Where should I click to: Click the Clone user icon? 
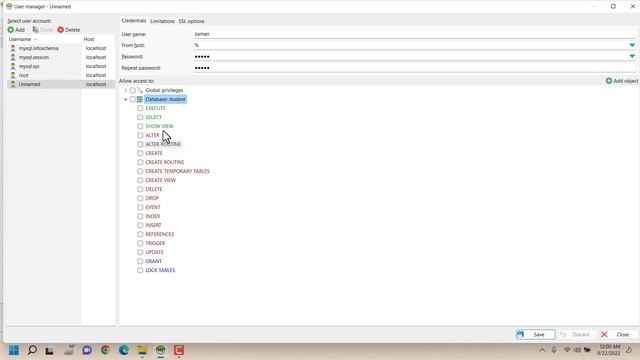click(36, 30)
